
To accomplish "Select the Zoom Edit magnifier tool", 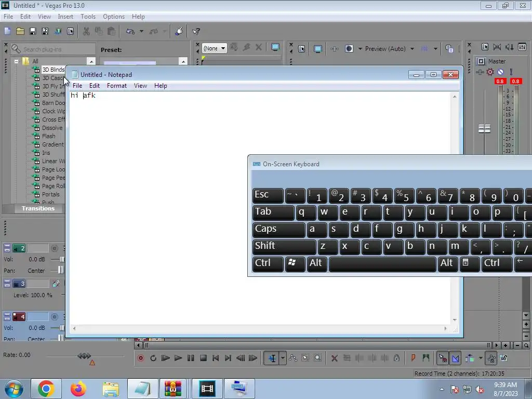I will click(x=317, y=358).
